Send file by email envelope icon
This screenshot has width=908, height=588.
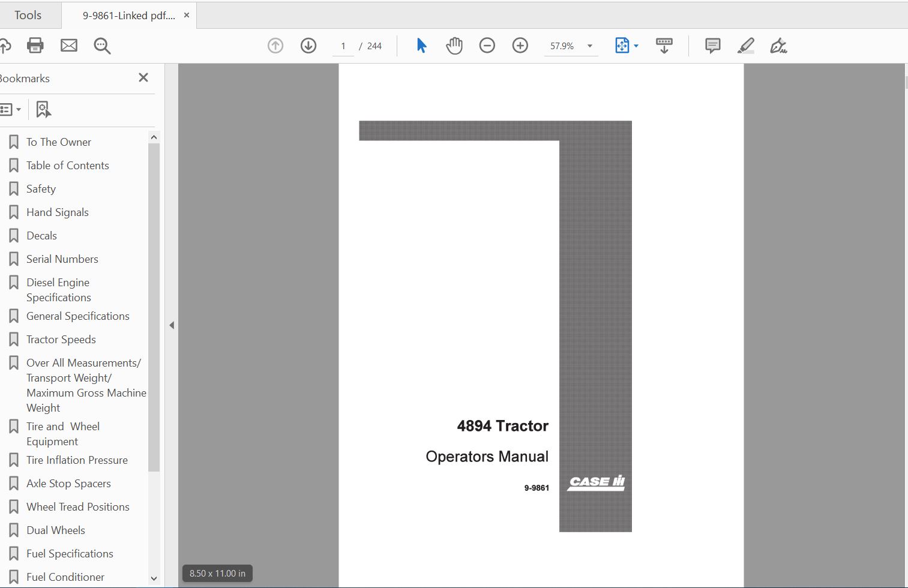click(69, 46)
